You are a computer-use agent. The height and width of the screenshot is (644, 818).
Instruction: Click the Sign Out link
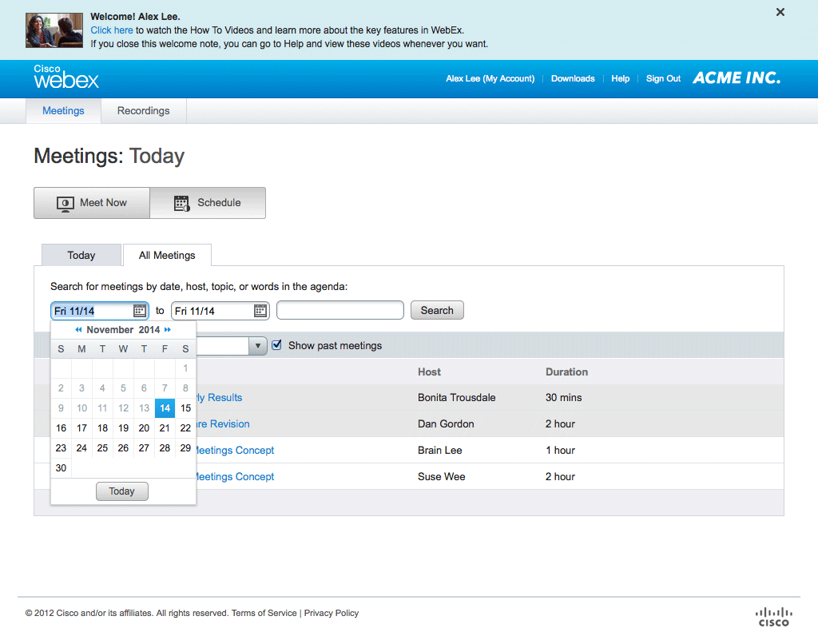coord(663,78)
